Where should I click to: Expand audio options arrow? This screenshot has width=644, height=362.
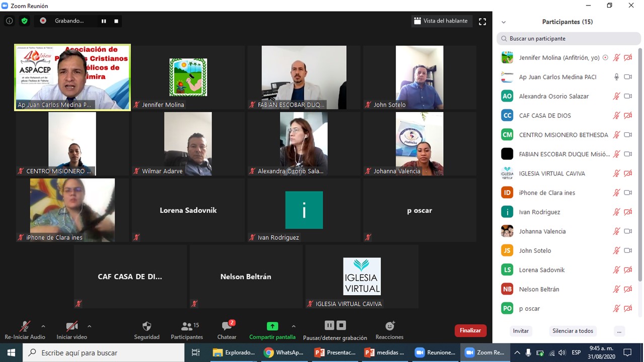[x=43, y=326]
